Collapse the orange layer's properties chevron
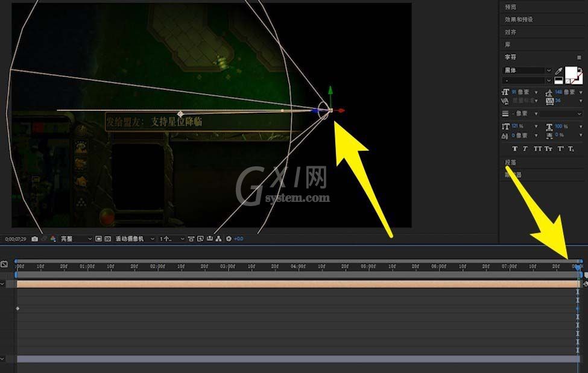This screenshot has width=588, height=373. [2, 284]
